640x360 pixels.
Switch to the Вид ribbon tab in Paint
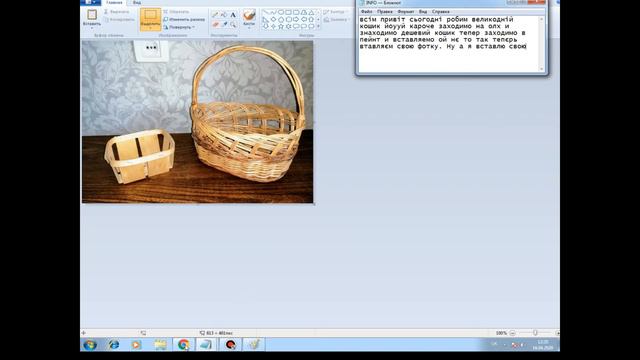coord(137,2)
